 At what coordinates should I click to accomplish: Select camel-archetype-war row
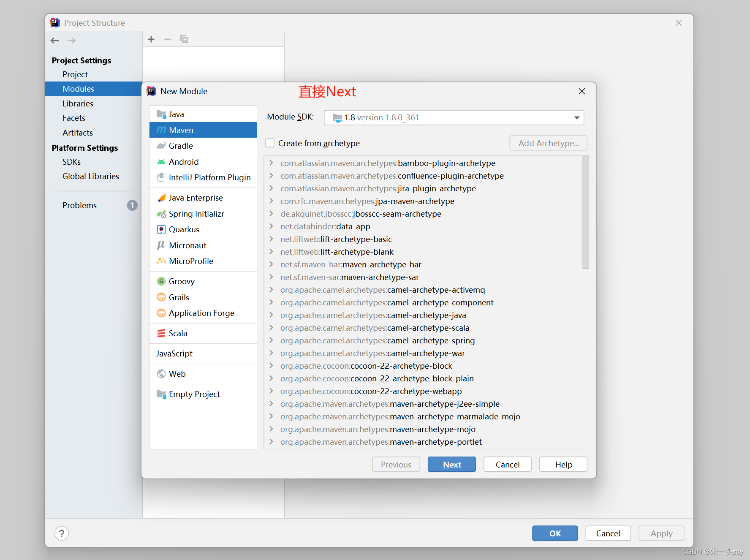pos(423,353)
